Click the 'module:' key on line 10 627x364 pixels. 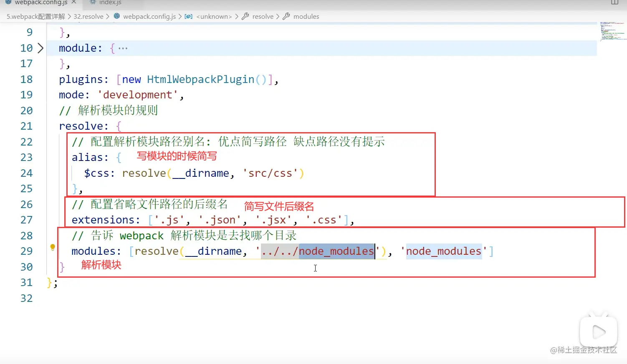[81, 48]
